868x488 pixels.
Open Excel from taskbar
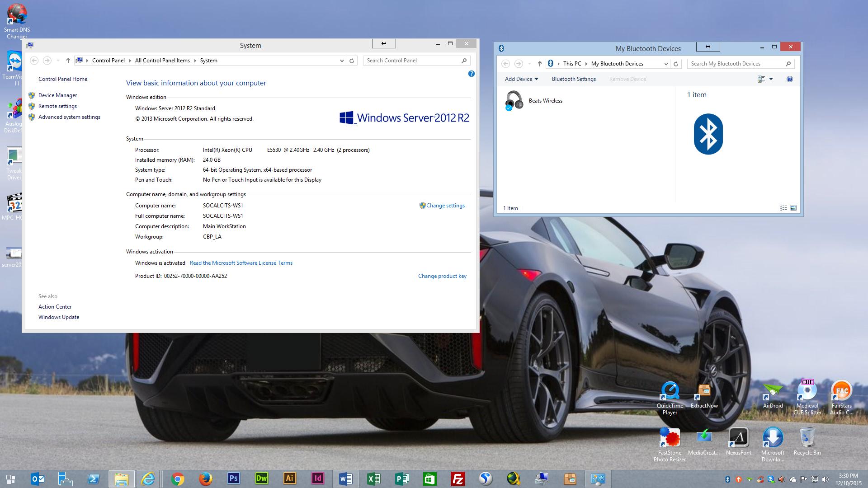[x=374, y=479]
